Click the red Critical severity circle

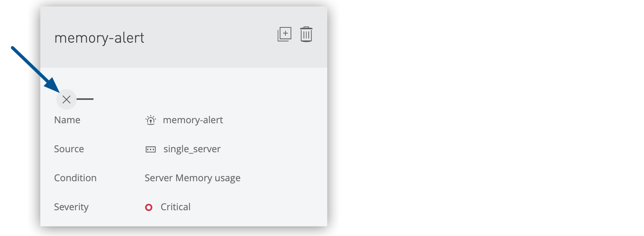[149, 207]
